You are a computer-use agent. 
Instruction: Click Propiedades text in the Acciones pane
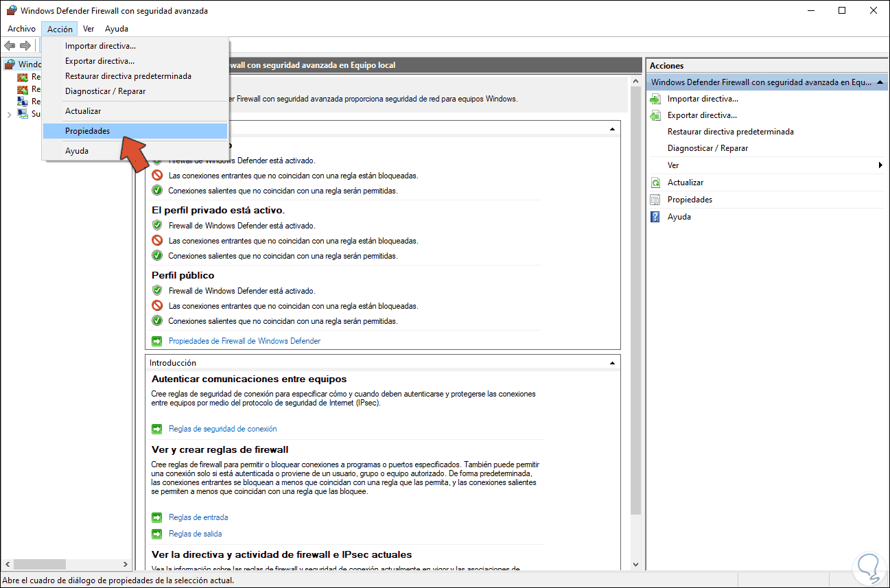pyautogui.click(x=690, y=200)
